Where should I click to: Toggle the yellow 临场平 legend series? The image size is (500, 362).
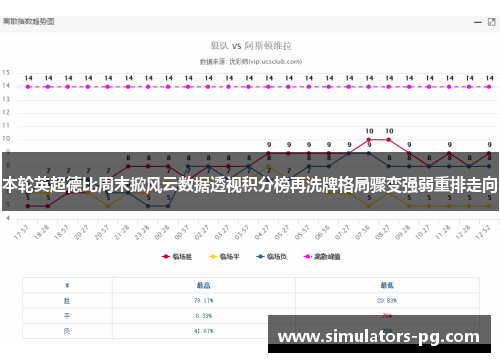tap(224, 256)
